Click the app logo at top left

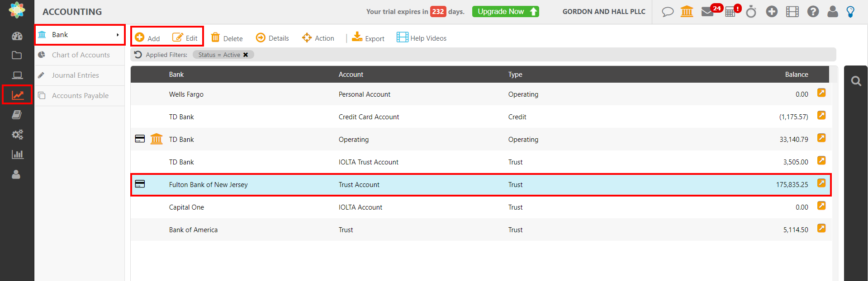[17, 10]
